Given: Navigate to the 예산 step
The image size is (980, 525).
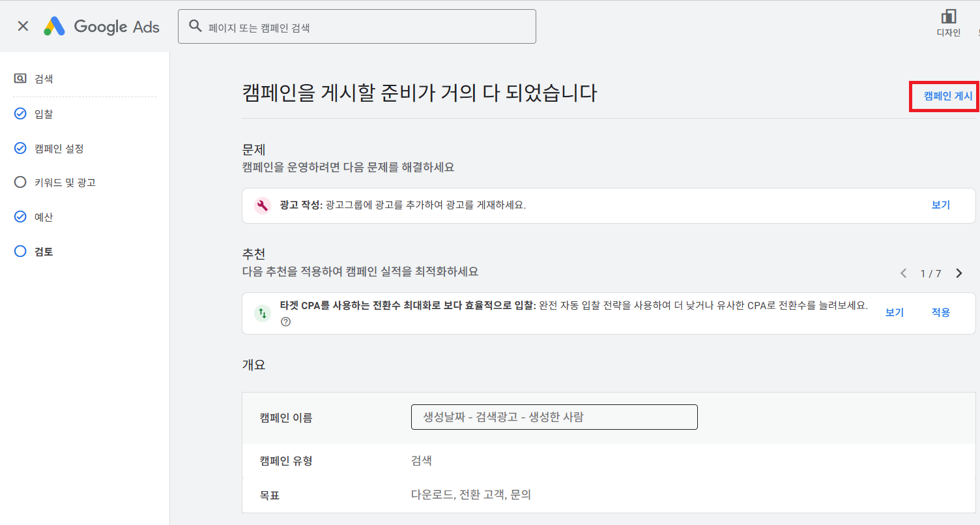Looking at the screenshot, I should (44, 217).
